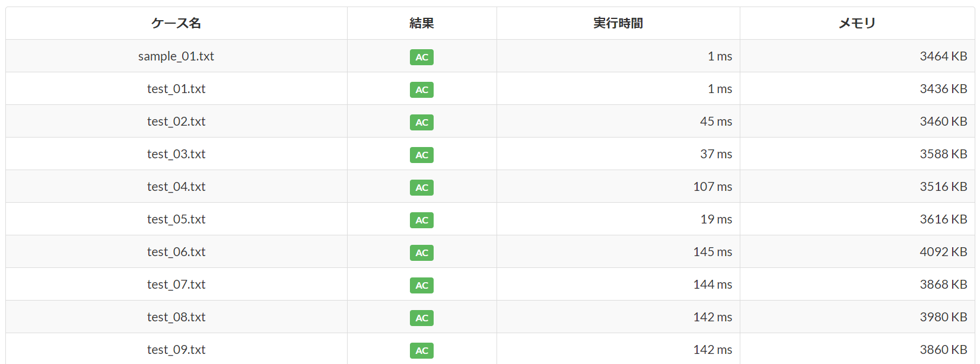Select the test_09.txt case name

[176, 350]
